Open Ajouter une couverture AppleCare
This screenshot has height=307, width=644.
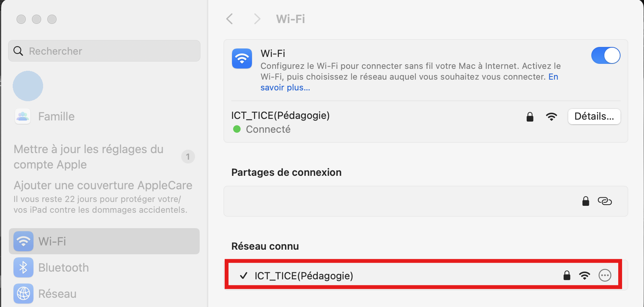pos(103,185)
